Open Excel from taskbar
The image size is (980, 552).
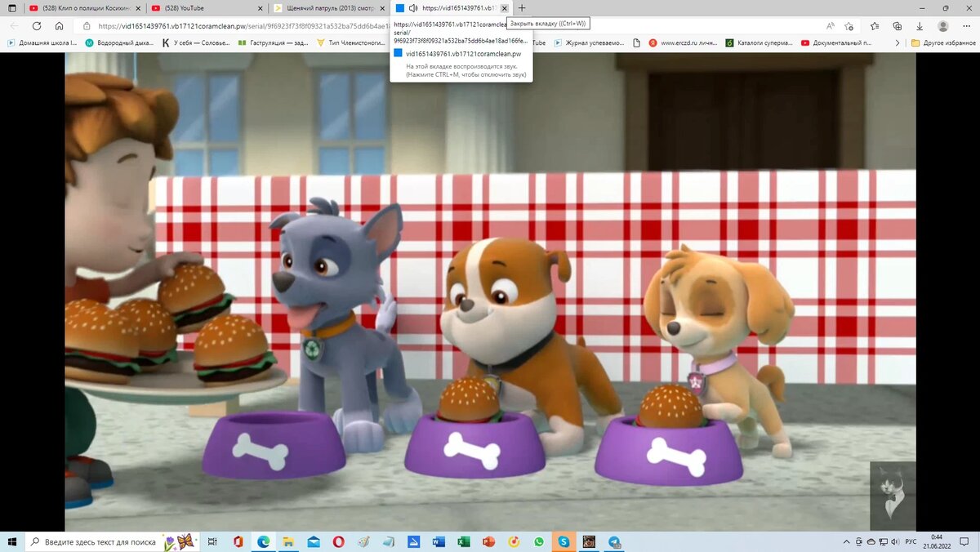pos(463,541)
